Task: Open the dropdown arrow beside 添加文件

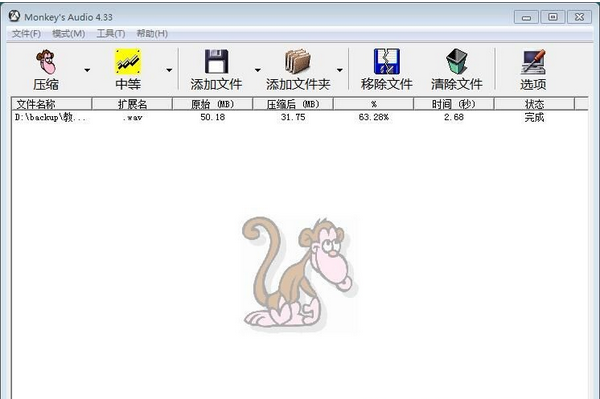Action: [x=258, y=70]
